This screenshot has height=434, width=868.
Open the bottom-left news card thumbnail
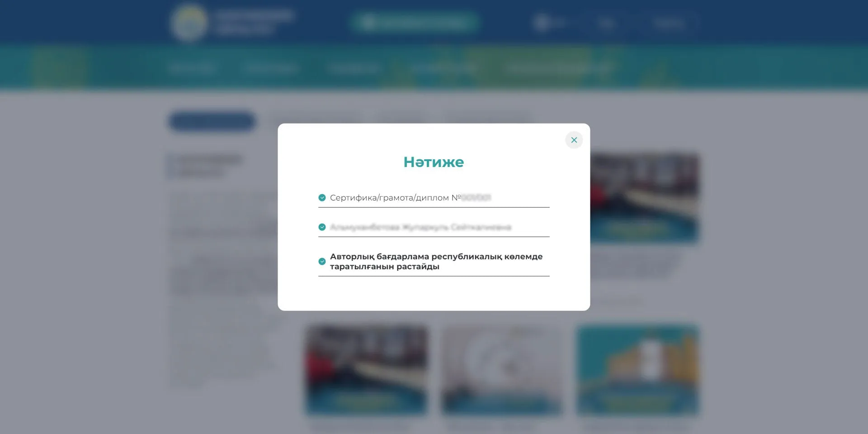click(366, 370)
